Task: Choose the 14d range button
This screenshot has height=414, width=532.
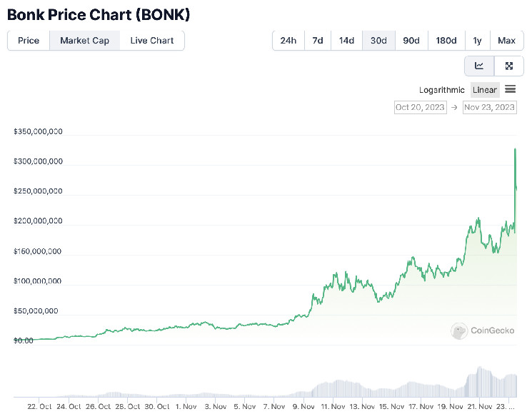Action: point(346,41)
